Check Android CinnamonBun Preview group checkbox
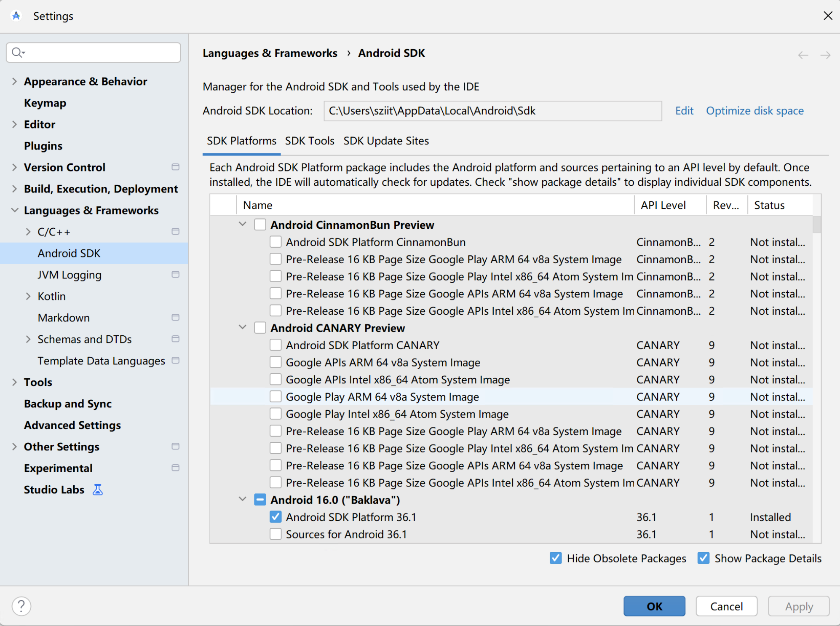840x626 pixels. (x=260, y=225)
